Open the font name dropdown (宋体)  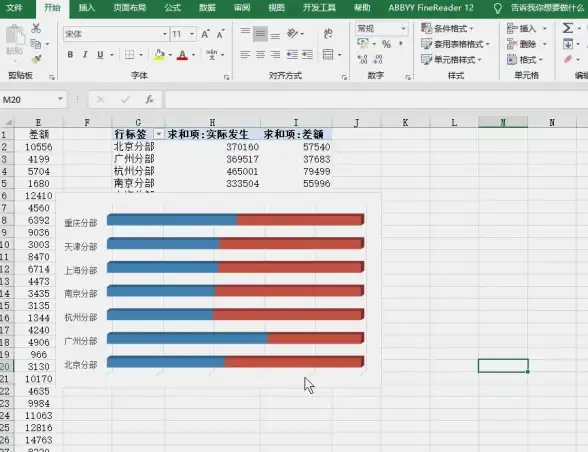165,34
